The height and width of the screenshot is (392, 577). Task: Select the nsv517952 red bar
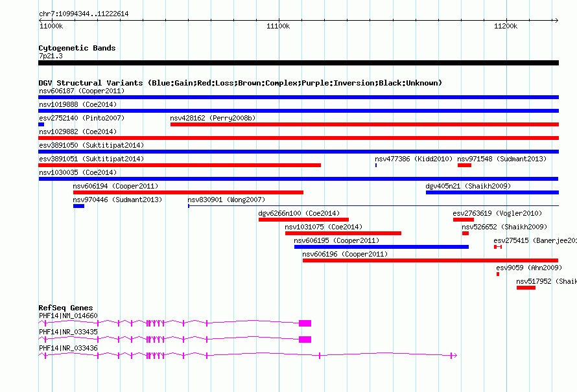pyautogui.click(x=526, y=288)
